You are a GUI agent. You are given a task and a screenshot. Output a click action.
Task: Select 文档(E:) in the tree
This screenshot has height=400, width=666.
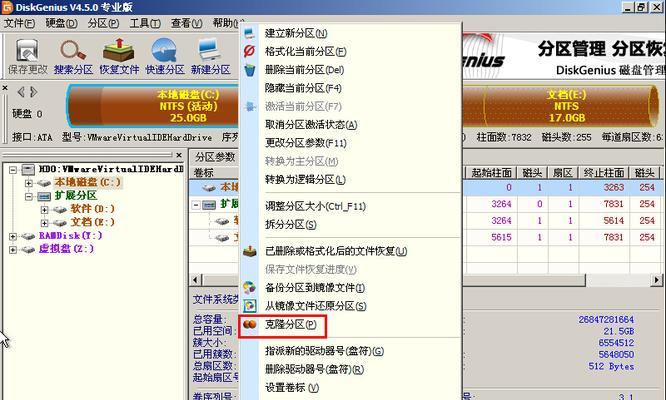pyautogui.click(x=92, y=222)
